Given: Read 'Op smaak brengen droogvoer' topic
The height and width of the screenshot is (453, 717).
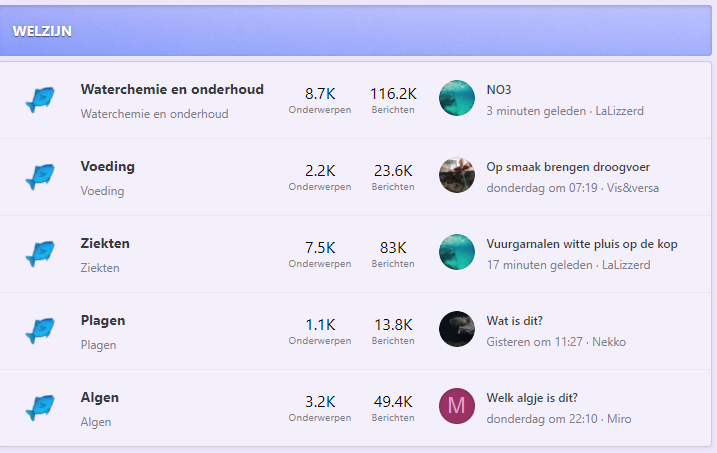Looking at the screenshot, I should coord(567,167).
